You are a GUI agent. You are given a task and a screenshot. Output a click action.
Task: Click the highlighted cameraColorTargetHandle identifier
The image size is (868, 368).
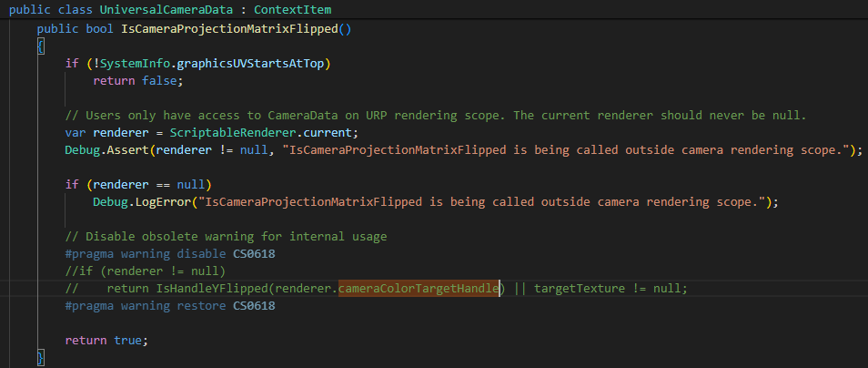click(x=419, y=288)
